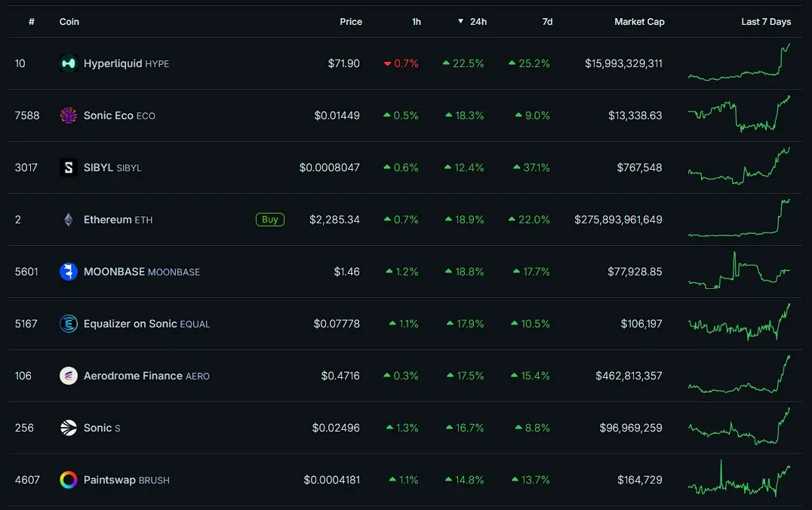Click the Aerodrome market cap $462,813,357
This screenshot has height=510, width=812.
pos(629,376)
